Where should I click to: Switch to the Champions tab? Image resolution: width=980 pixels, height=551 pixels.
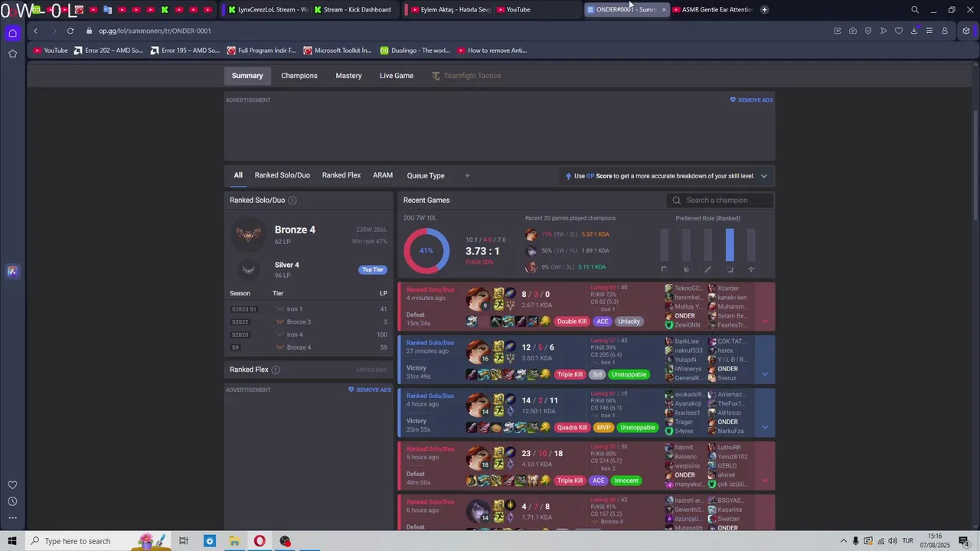(299, 76)
